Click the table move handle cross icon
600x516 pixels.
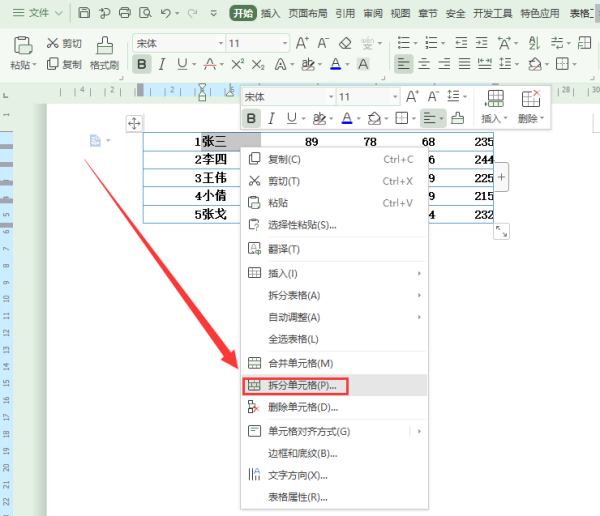tap(134, 124)
